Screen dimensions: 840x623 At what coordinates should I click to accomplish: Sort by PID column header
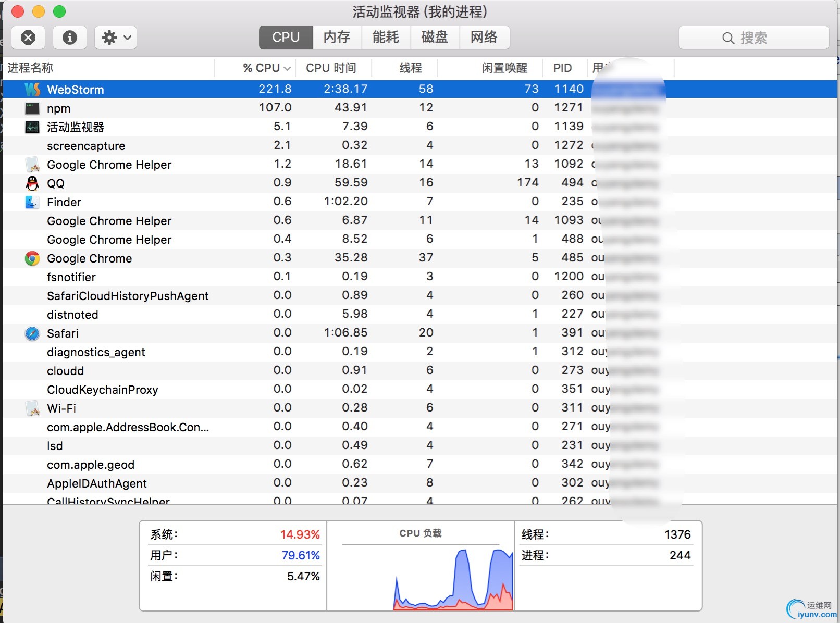click(565, 68)
